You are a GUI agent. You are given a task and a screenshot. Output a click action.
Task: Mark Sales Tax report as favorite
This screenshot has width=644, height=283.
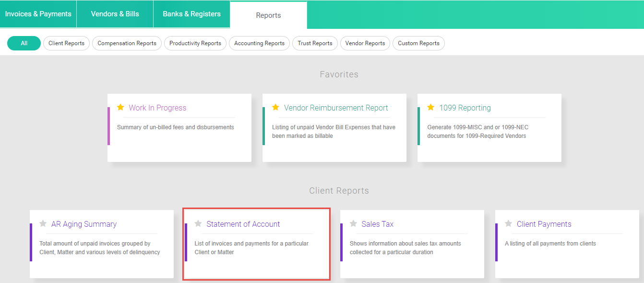tap(353, 223)
